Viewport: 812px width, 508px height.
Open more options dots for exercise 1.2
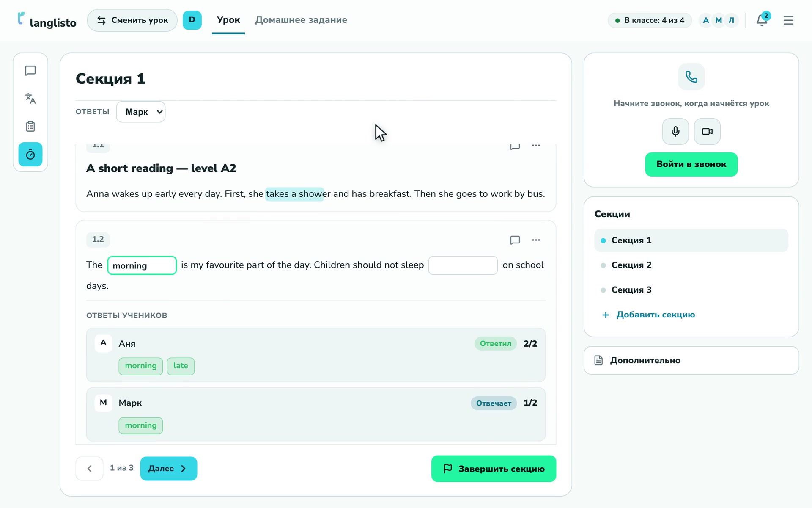536,240
